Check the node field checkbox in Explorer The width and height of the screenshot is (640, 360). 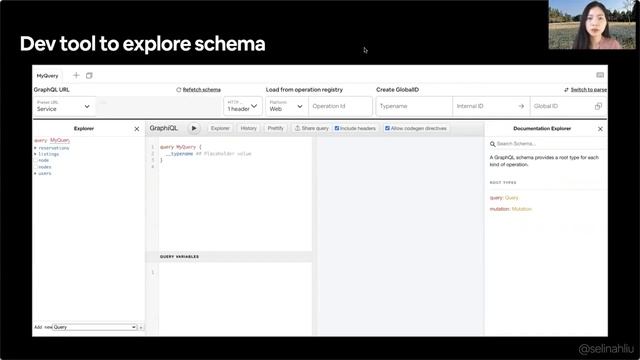point(36,160)
